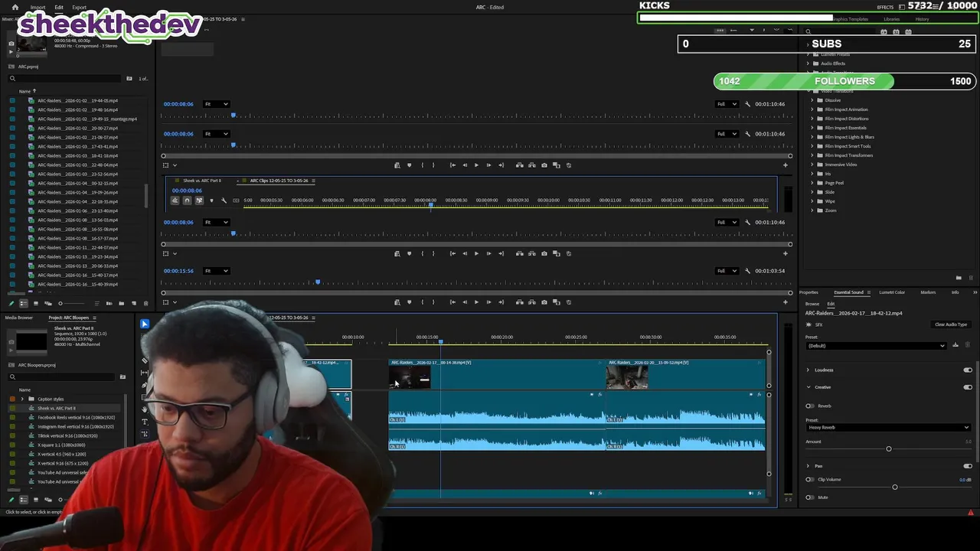
Task: Open ARC Clips 12-05-25 TO 3-05-26 sequence tab
Action: [279, 181]
